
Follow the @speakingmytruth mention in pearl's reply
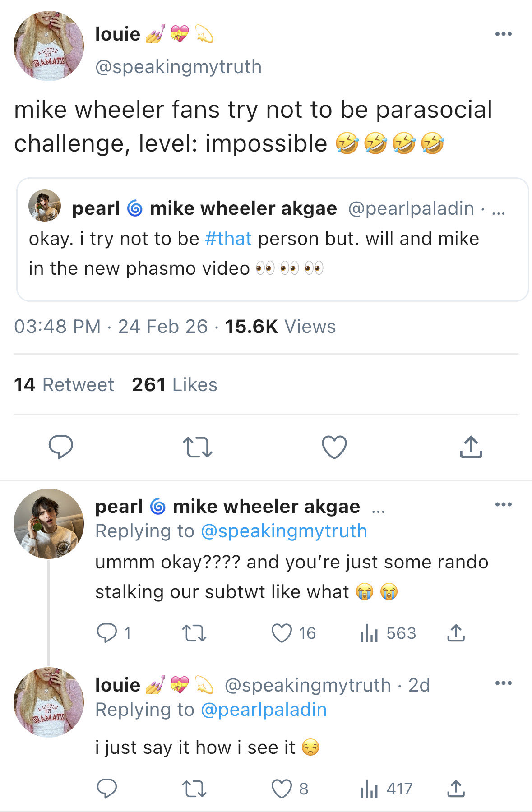point(283,531)
